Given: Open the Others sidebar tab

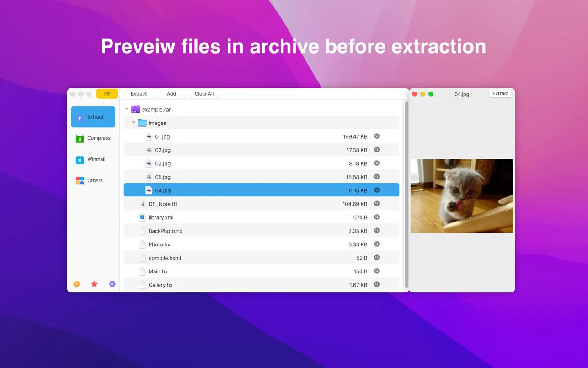Looking at the screenshot, I should coord(93,180).
